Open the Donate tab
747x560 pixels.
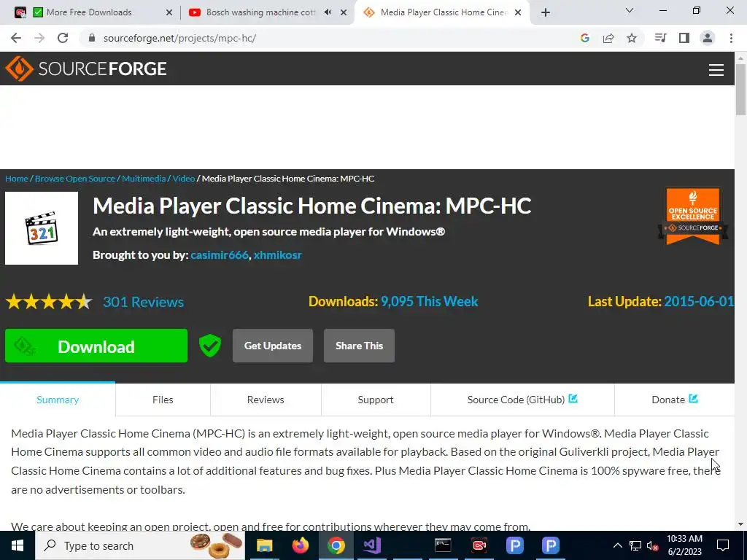[675, 400]
